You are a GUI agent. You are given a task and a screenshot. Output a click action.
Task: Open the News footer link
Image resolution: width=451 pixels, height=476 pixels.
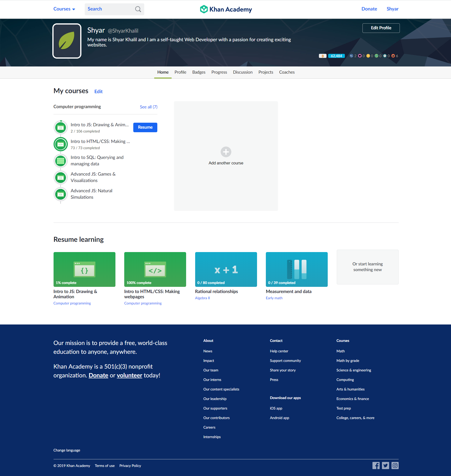208,351
